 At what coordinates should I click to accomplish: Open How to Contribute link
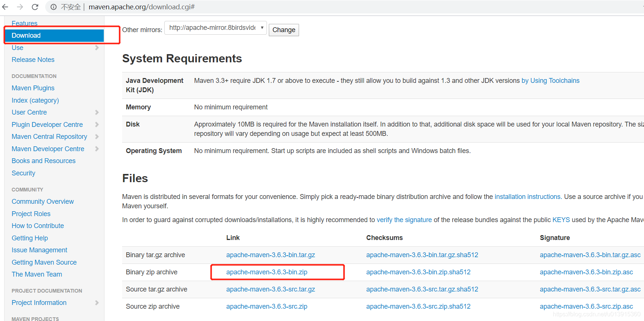click(x=38, y=226)
